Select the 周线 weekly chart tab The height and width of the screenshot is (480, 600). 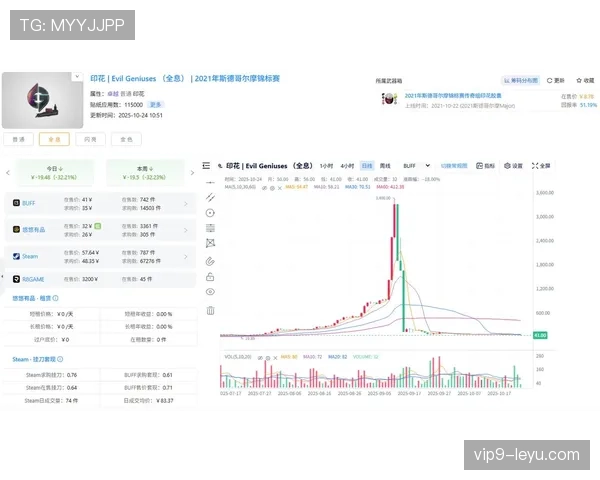[x=385, y=165]
